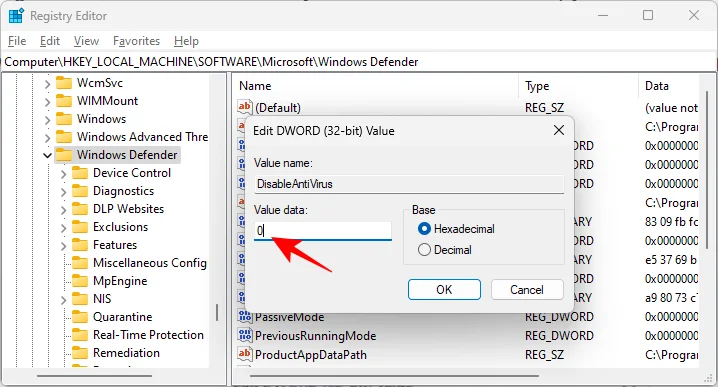718x387 pixels.
Task: Expand the Windows key node
Action: coord(47,120)
